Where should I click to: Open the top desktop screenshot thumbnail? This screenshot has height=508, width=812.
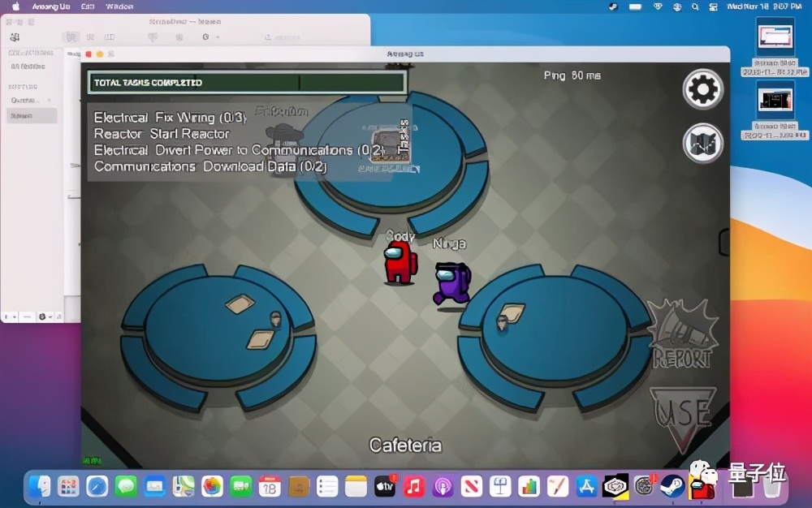pos(775,37)
